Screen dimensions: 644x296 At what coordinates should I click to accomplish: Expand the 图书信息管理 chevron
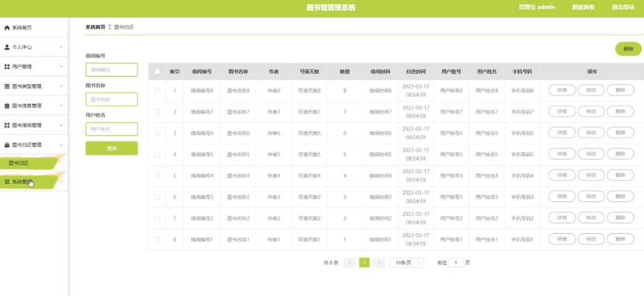(61, 106)
